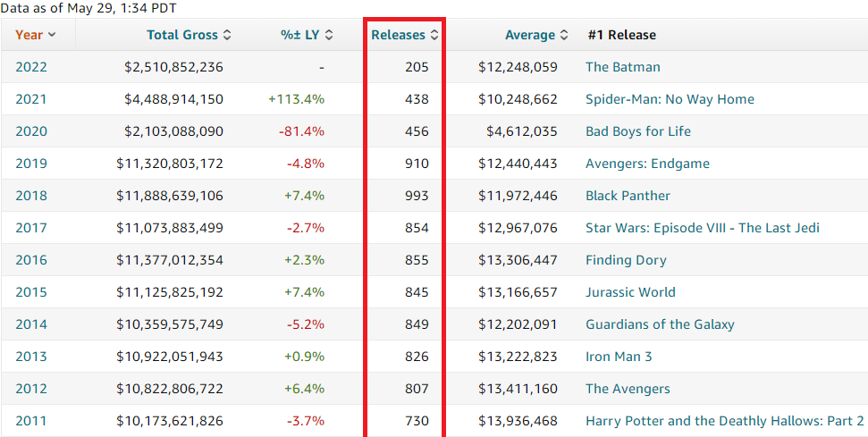Open the 2011 year link
The width and height of the screenshot is (868, 437).
(31, 421)
